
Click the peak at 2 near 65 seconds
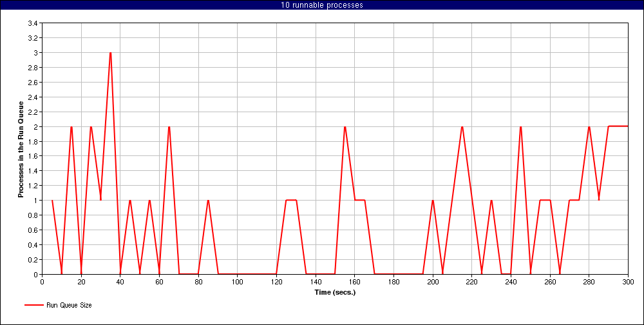[x=169, y=126]
